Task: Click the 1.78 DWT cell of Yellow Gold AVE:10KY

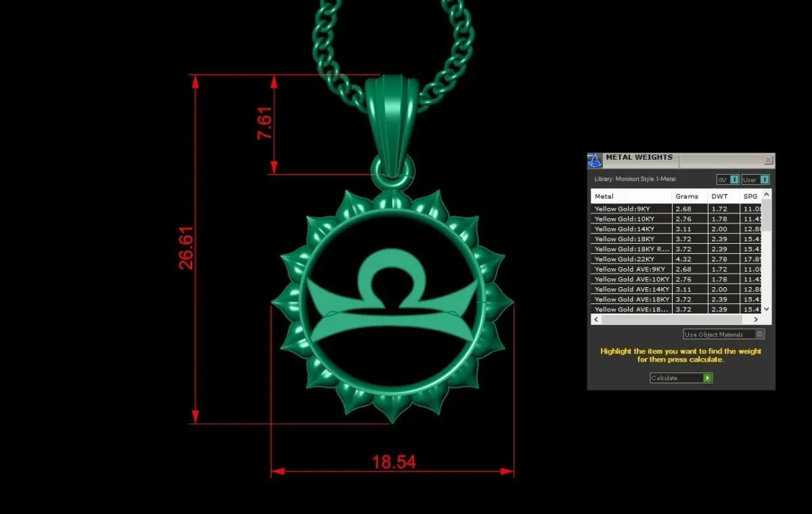Action: click(x=723, y=279)
